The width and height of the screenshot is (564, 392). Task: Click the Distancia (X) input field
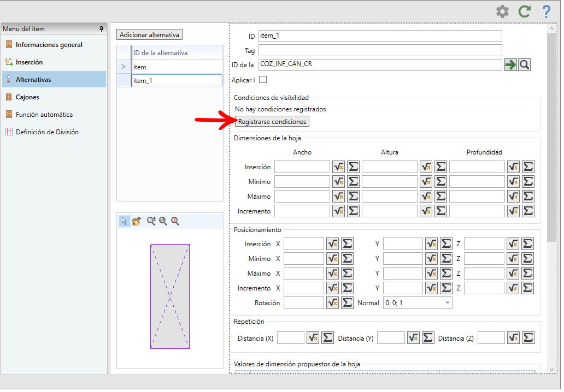pos(291,338)
